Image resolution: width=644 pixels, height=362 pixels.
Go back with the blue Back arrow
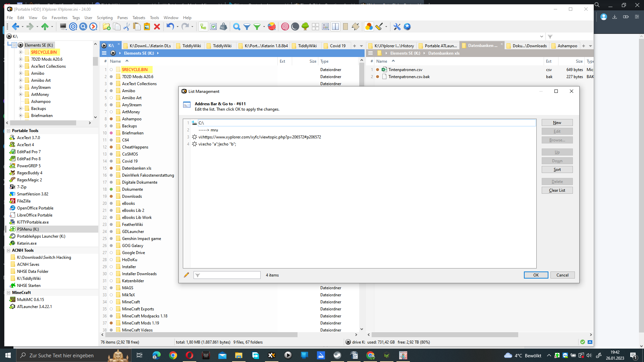pos(15,27)
